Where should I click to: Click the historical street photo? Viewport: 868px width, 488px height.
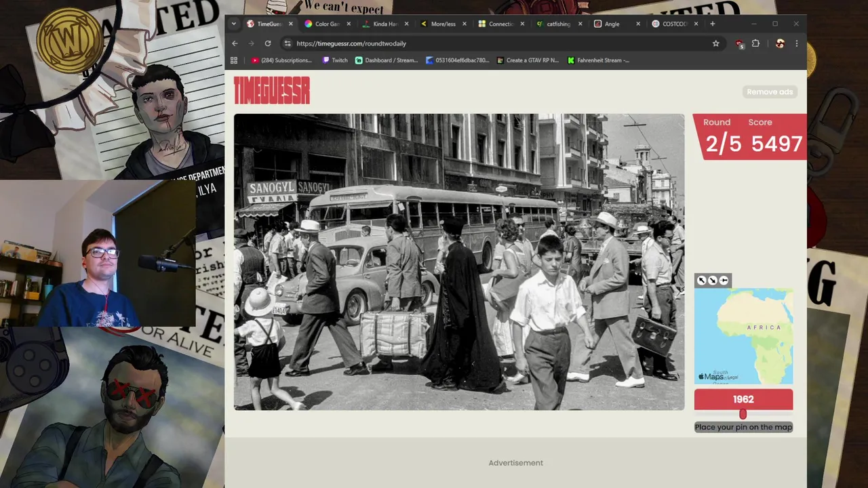pyautogui.click(x=459, y=262)
